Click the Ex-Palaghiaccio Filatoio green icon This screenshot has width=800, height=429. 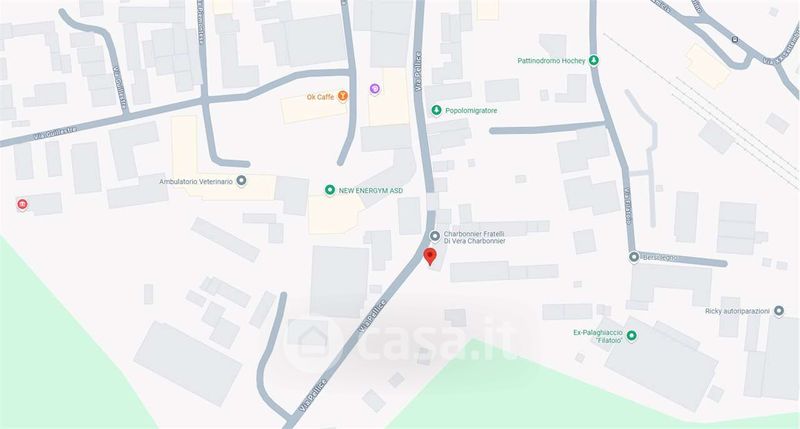[632, 335]
